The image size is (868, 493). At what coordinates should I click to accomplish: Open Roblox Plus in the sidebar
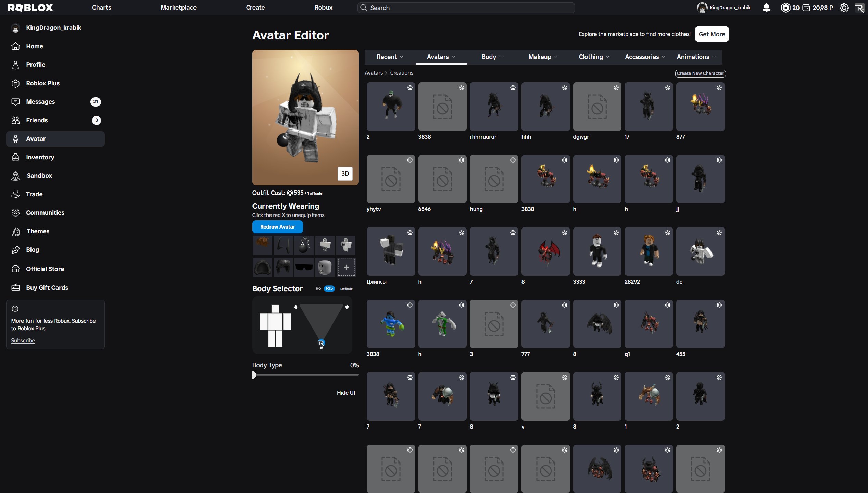point(55,83)
